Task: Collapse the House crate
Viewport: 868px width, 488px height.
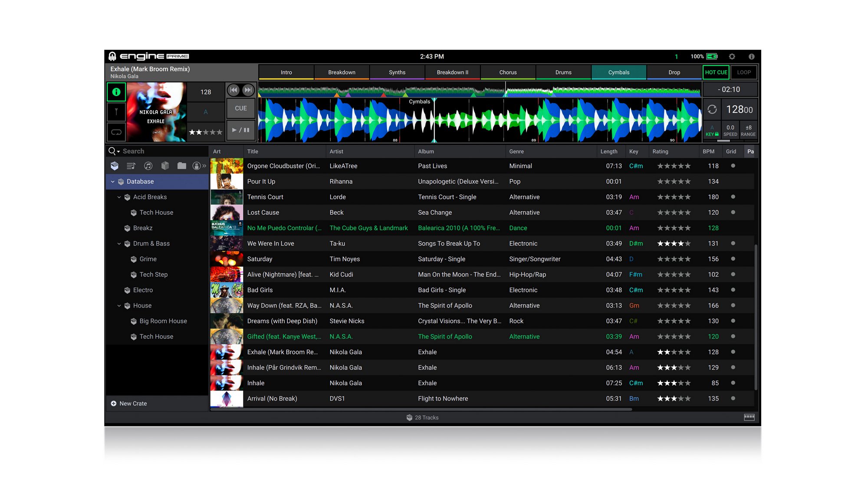Action: pos(119,306)
